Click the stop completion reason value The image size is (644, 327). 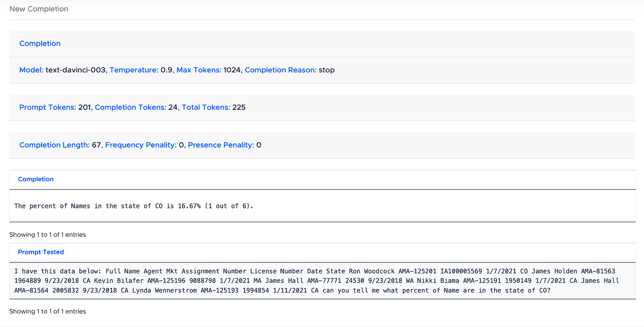328,70
